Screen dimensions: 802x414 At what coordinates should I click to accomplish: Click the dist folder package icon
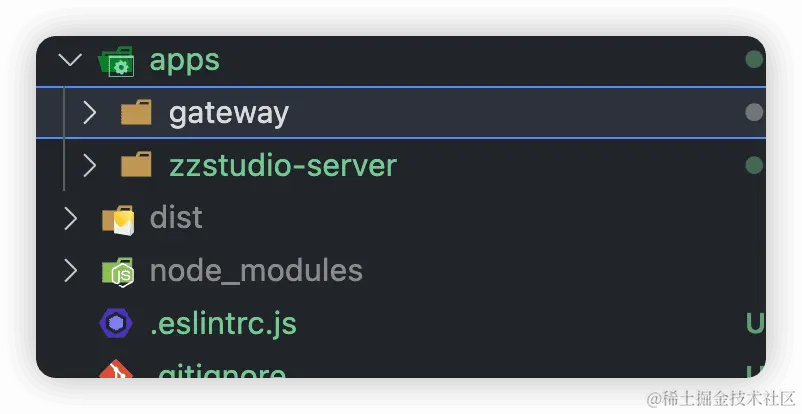pyautogui.click(x=118, y=220)
